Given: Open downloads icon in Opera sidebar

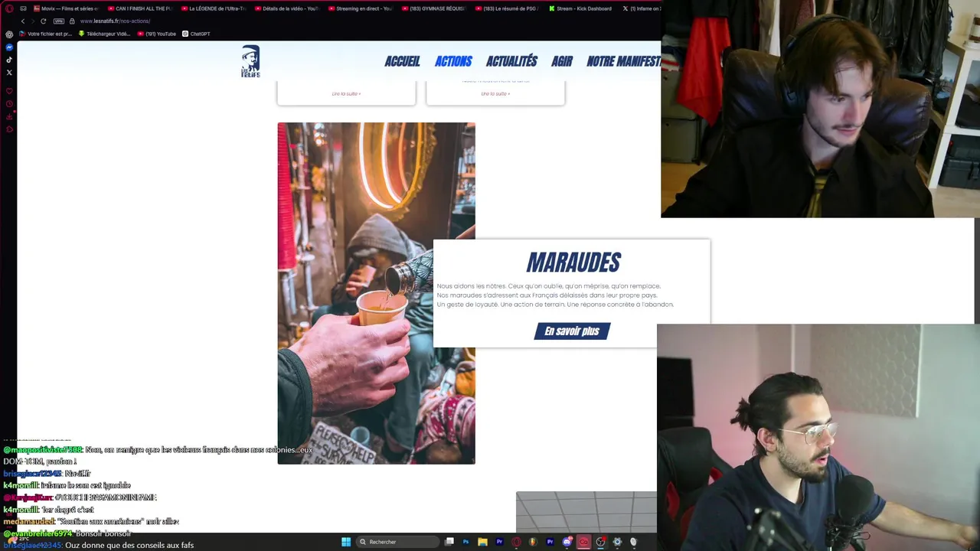Looking at the screenshot, I should click(9, 116).
